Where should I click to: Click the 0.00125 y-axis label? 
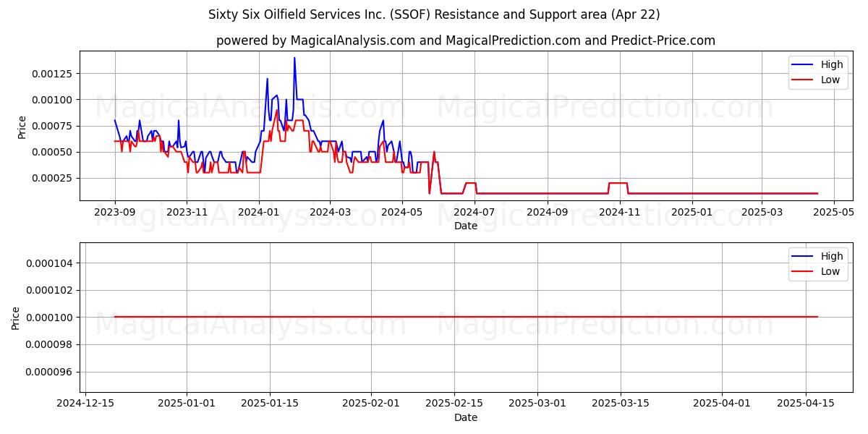(53, 74)
